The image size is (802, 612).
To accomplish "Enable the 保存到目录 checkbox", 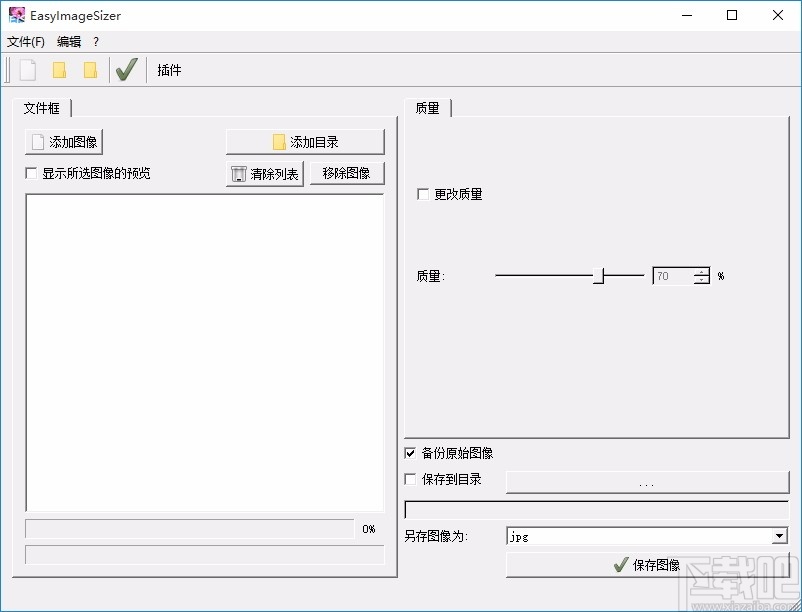I will [410, 479].
